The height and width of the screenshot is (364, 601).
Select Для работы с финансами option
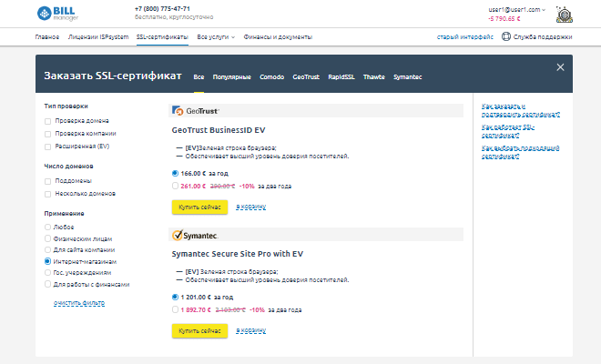pyautogui.click(x=47, y=284)
